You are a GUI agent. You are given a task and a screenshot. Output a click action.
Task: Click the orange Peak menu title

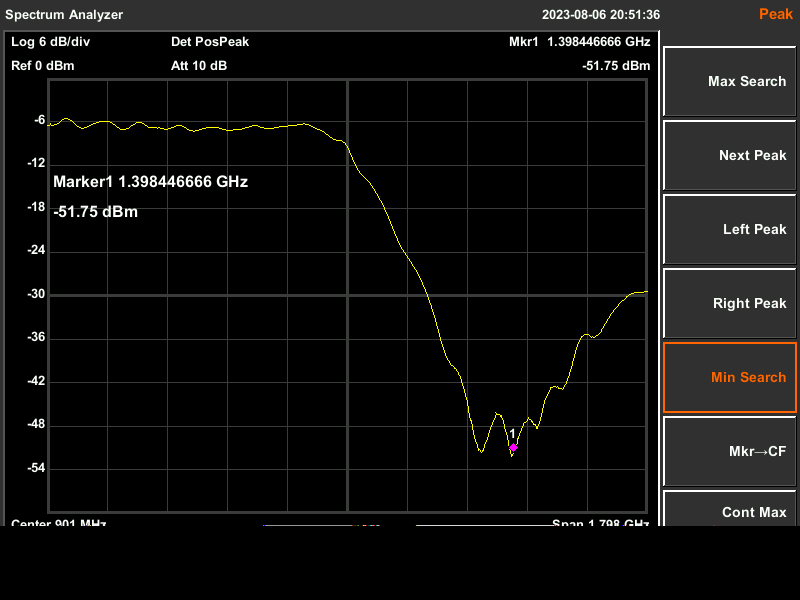coord(776,14)
